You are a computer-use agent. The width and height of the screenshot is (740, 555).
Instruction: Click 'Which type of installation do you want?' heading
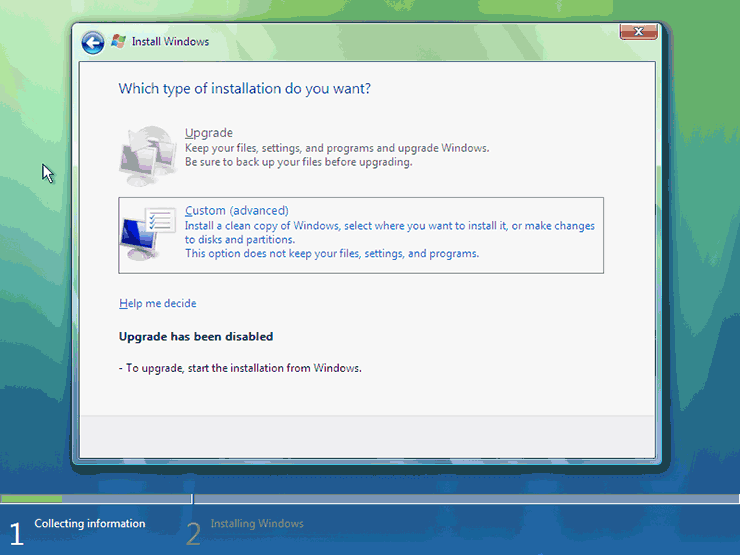point(244,89)
